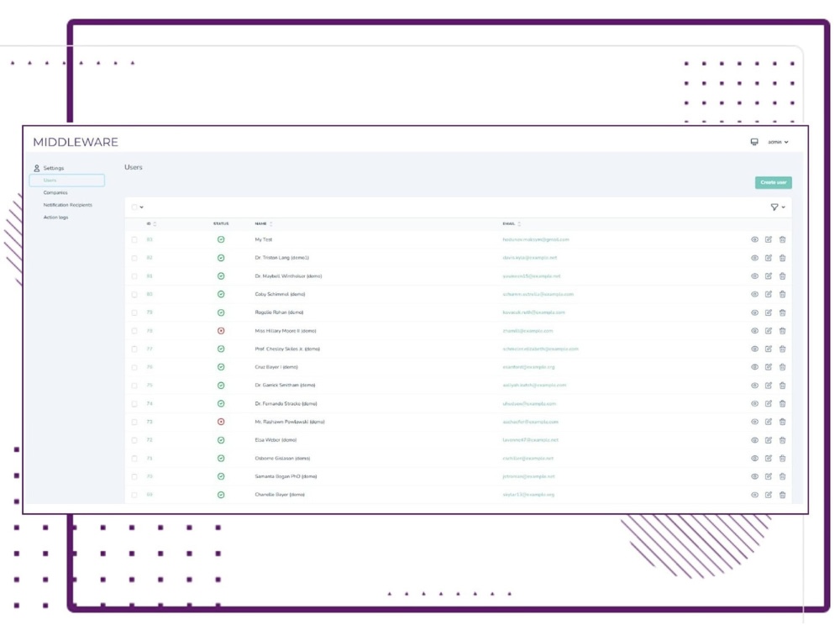Click the 'Status' column header

[221, 223]
